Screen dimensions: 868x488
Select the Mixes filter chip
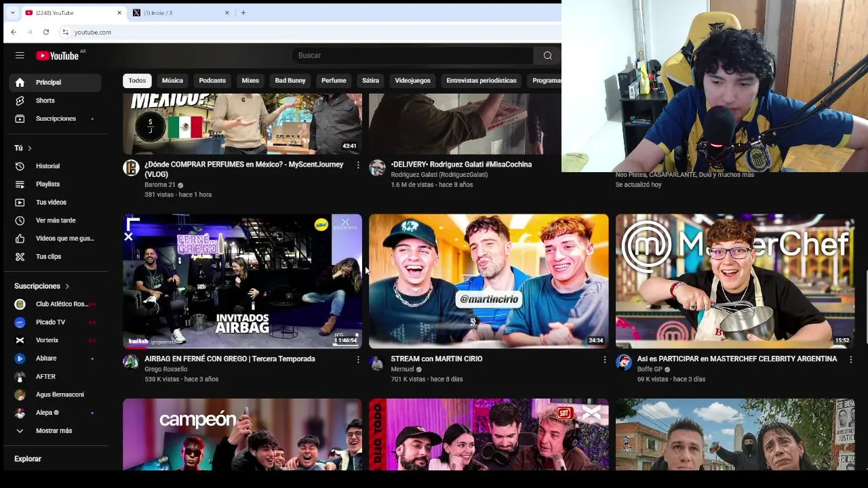click(x=250, y=81)
